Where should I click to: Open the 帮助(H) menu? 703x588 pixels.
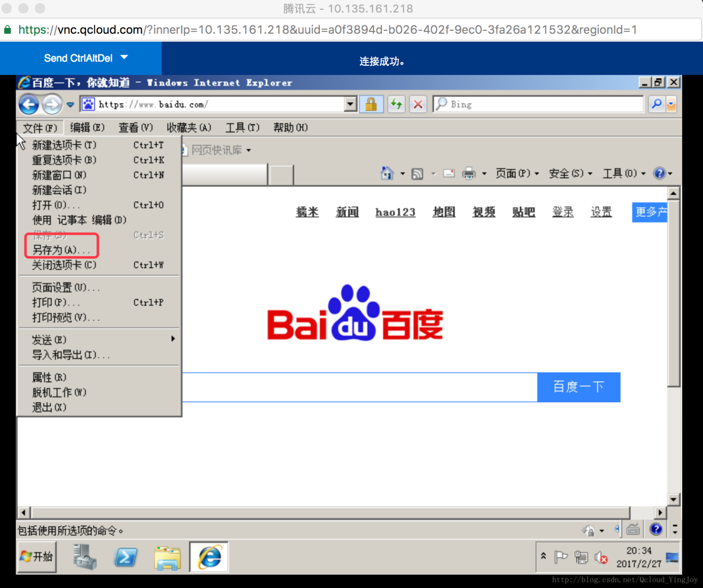point(290,128)
